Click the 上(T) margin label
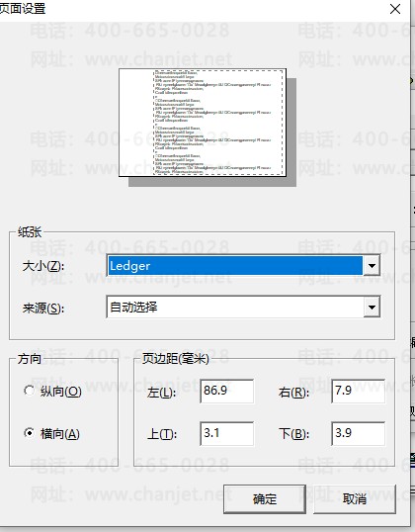 click(x=162, y=434)
